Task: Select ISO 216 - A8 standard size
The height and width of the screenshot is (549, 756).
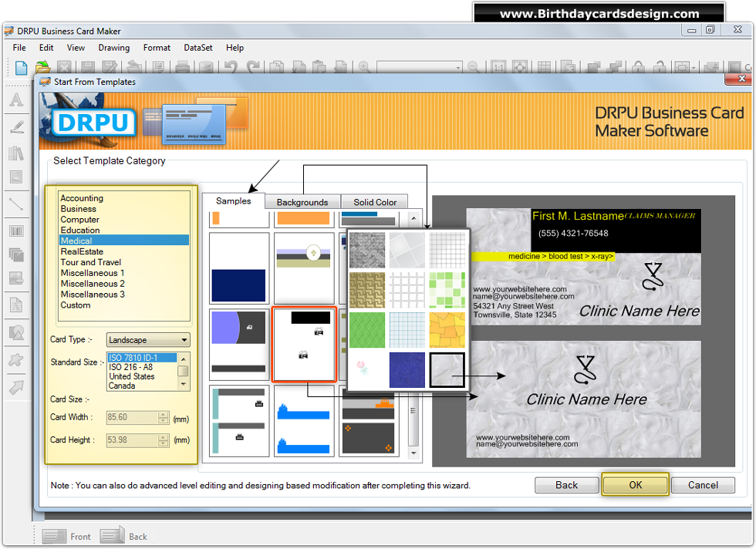Action: (130, 367)
